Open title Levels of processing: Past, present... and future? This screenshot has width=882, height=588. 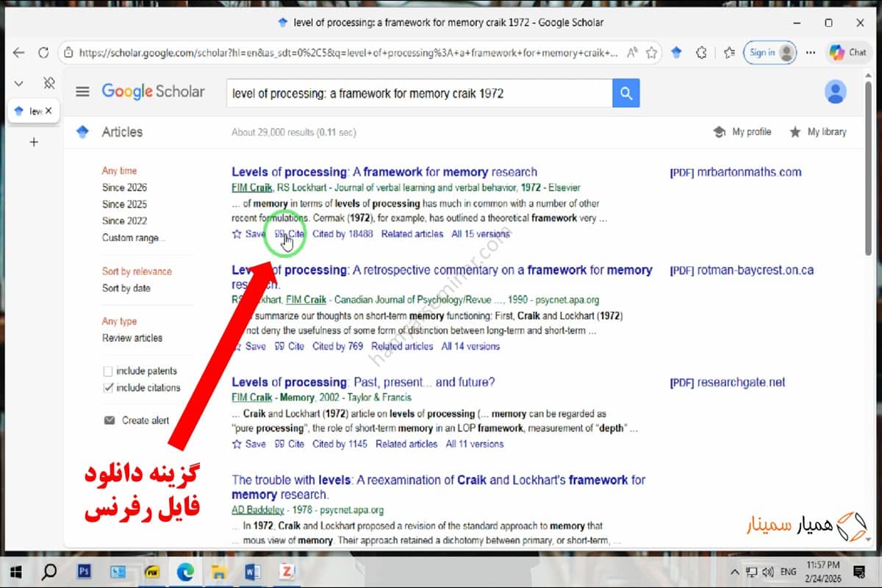(x=363, y=382)
